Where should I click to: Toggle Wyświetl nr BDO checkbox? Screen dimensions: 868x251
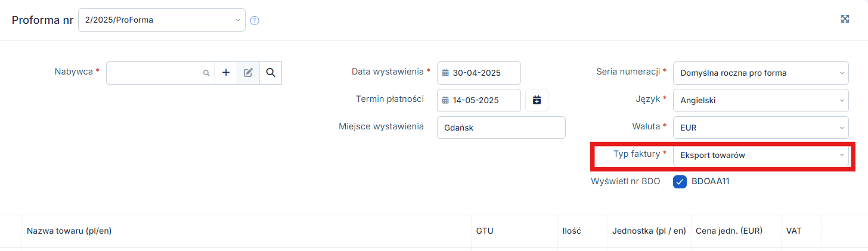(x=680, y=182)
